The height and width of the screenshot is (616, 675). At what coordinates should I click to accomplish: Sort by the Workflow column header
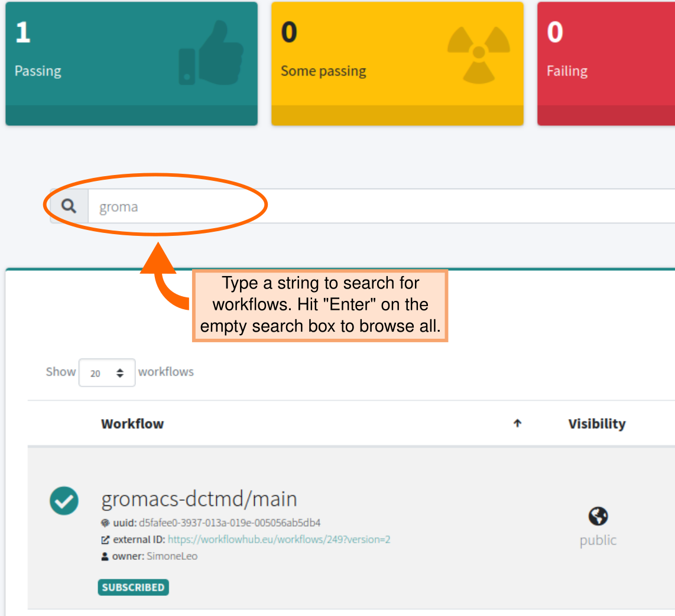(x=132, y=424)
